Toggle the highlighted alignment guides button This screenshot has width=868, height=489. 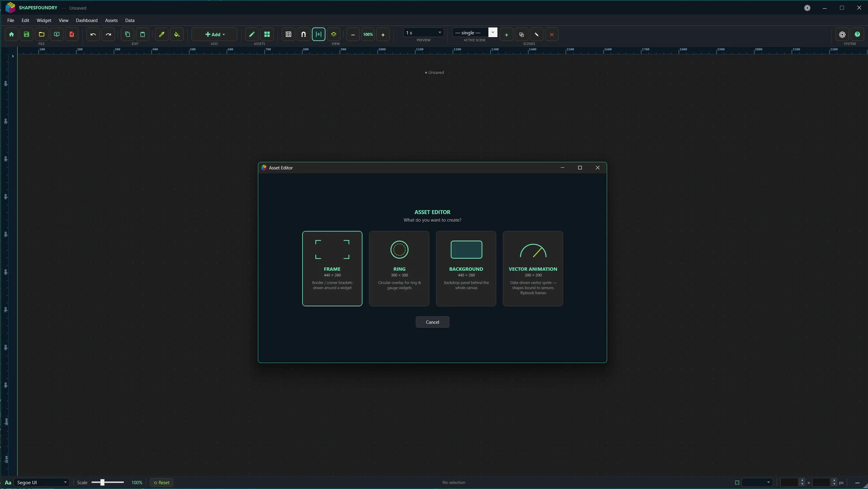tap(318, 34)
